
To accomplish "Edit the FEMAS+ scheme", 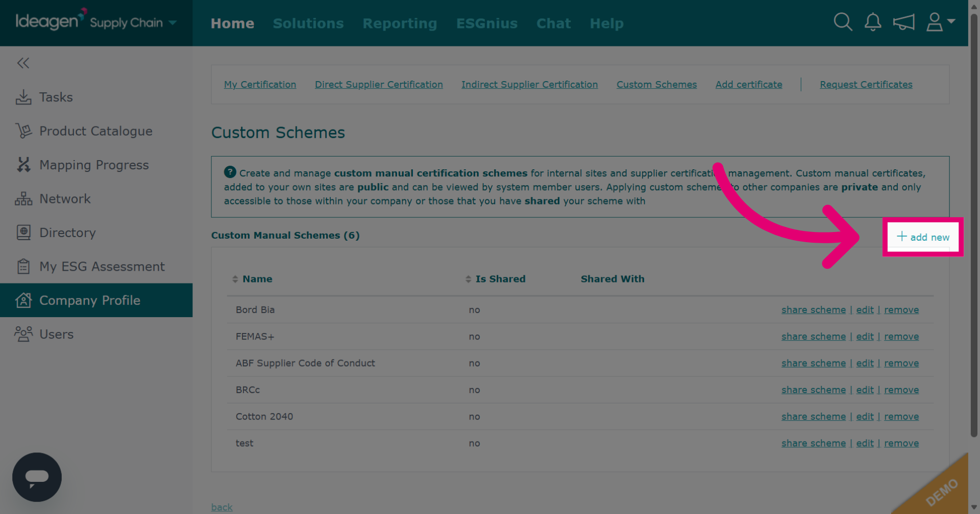I will point(865,337).
